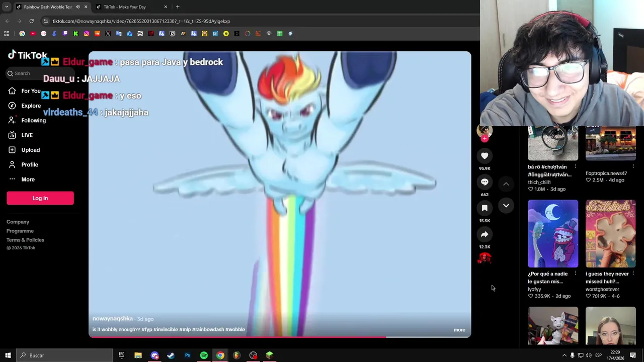Open the spinning sound disc below share

(x=485, y=258)
